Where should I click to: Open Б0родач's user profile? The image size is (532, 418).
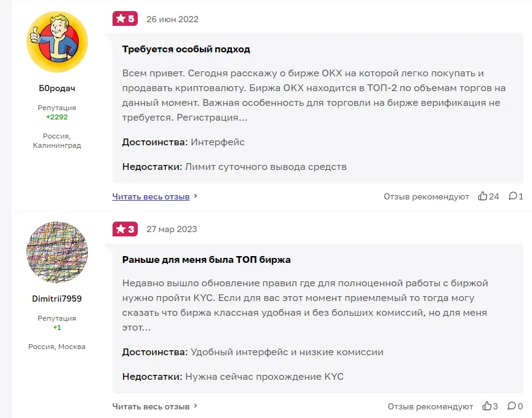tap(57, 87)
